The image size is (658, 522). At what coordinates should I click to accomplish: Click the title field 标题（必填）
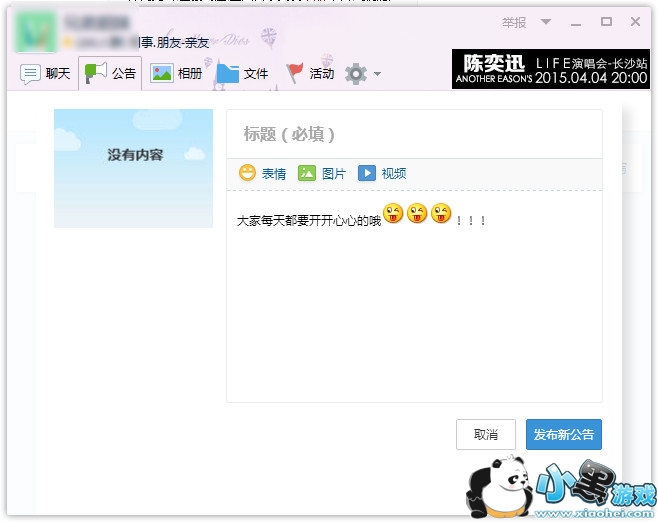point(414,134)
